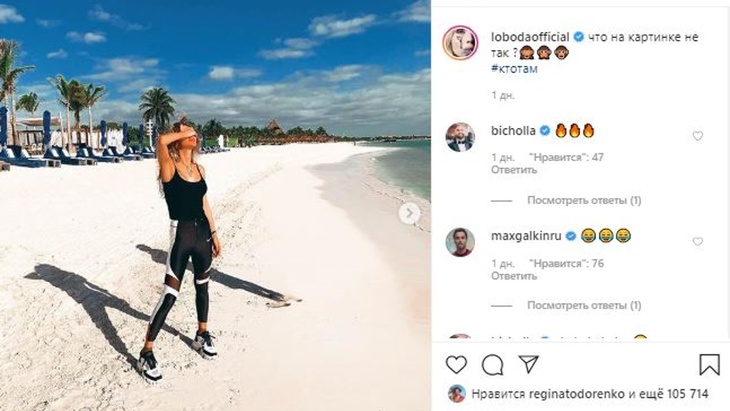Open the lobodaofficial username link
The width and height of the screenshot is (730, 411).
click(530, 37)
